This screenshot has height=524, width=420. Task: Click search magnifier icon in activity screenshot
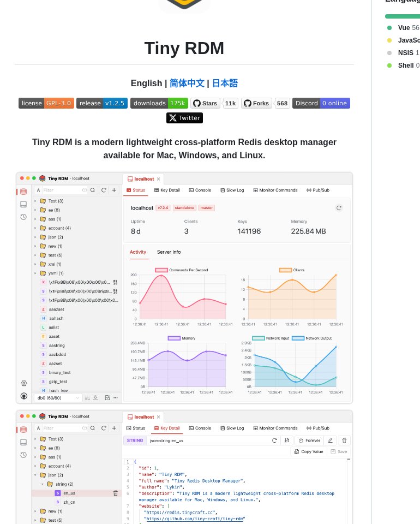coord(93,190)
